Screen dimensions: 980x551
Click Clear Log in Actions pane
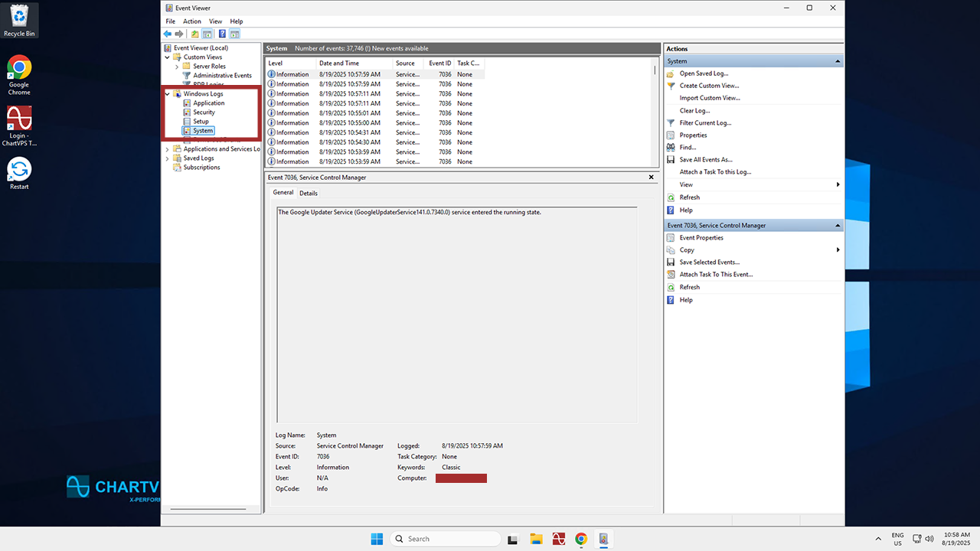tap(694, 110)
